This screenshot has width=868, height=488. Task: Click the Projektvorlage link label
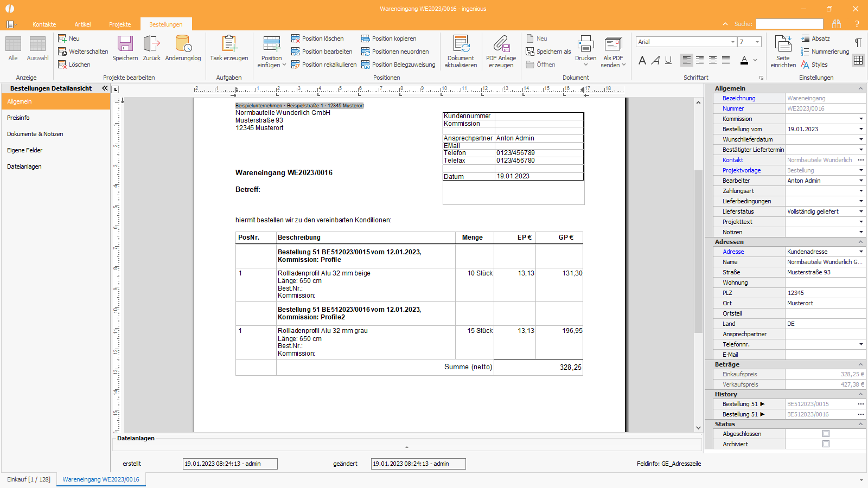(741, 170)
